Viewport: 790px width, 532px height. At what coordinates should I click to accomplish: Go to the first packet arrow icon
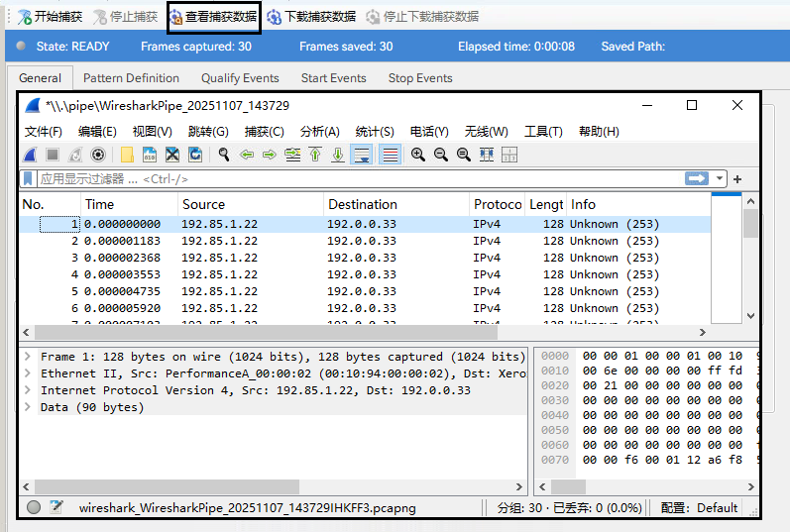click(315, 155)
